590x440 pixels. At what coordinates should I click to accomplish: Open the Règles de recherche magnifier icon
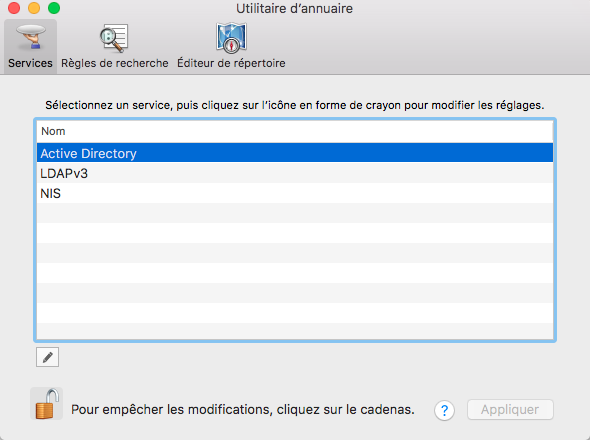pyautogui.click(x=114, y=38)
